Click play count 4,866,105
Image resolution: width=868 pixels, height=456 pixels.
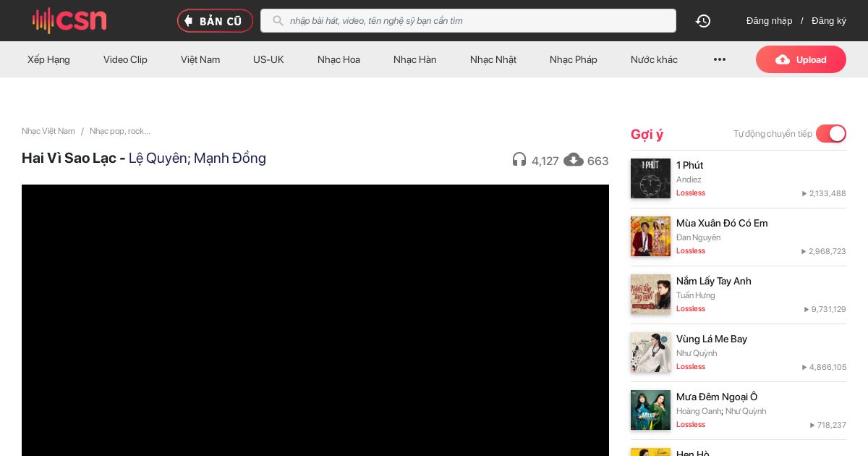[824, 367]
